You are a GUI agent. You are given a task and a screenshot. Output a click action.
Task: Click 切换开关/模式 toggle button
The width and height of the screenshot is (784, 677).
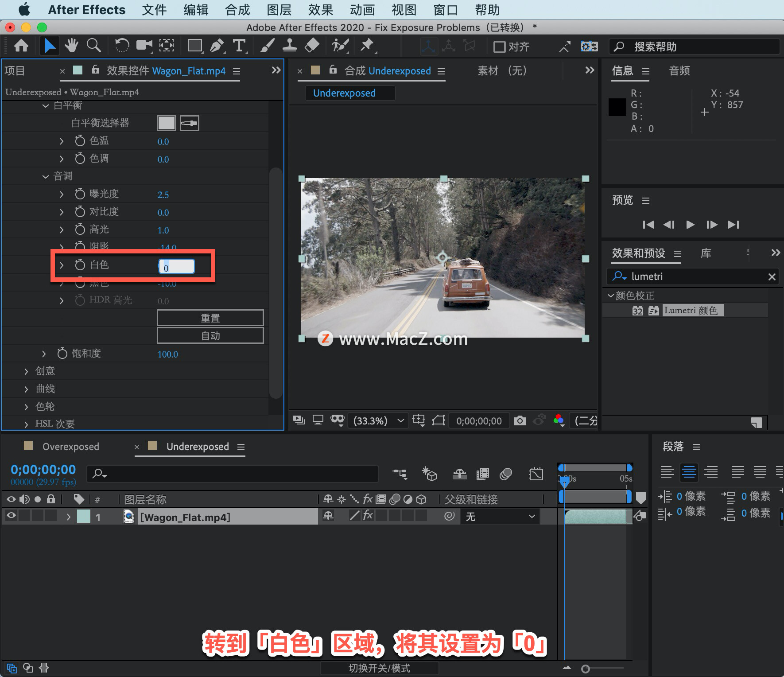(379, 668)
